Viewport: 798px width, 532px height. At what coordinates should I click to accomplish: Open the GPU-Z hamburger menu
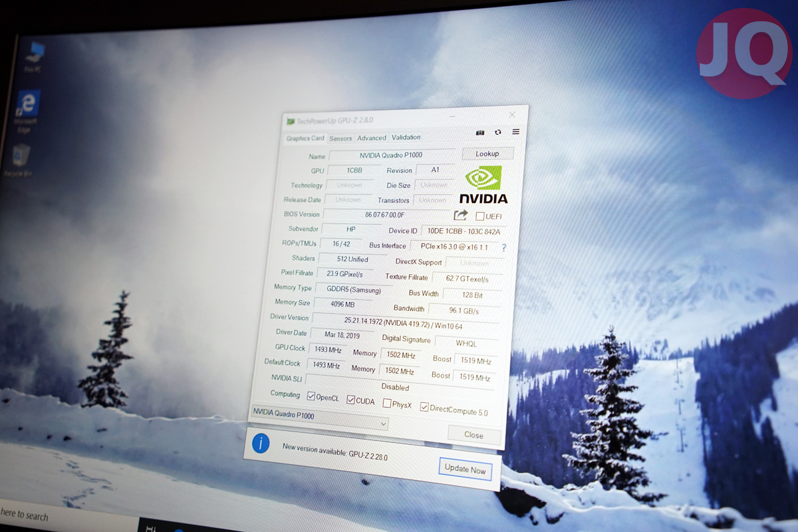click(515, 132)
